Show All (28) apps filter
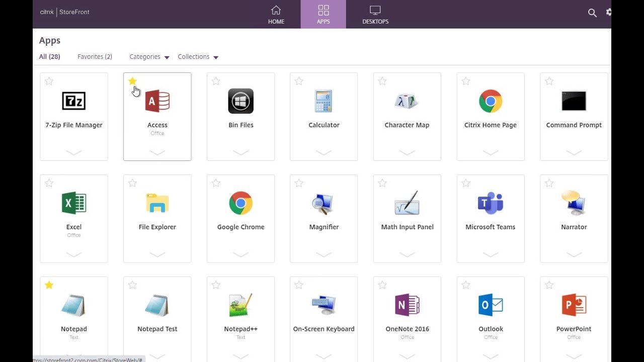The width and height of the screenshot is (644, 362). click(50, 57)
